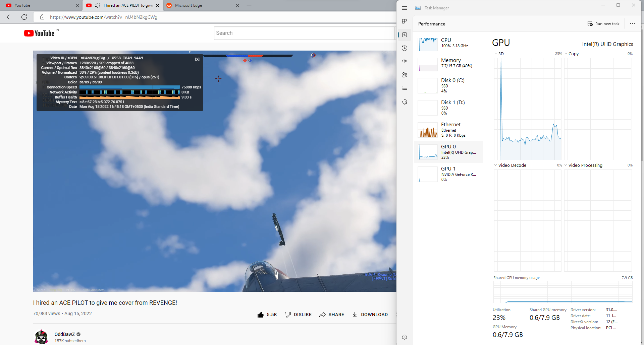Screen dimensions: 644x345
Task: Select Performance icon in Task Manager sidebar
Action: click(x=405, y=35)
